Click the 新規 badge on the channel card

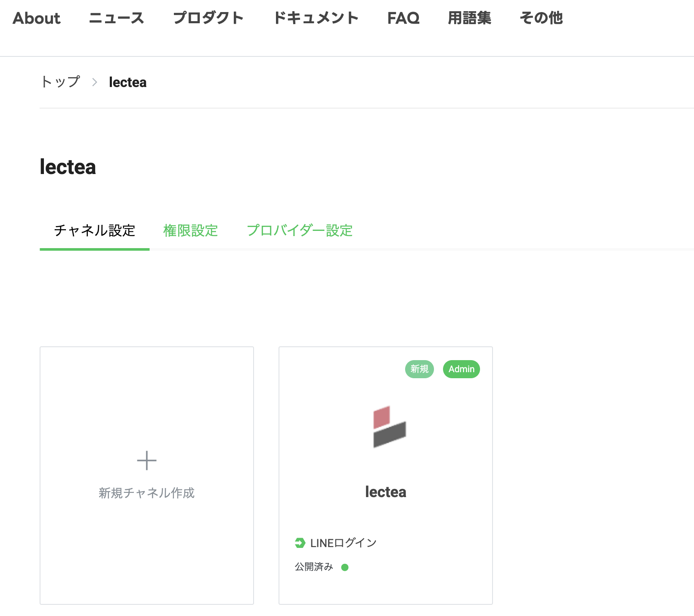(419, 369)
